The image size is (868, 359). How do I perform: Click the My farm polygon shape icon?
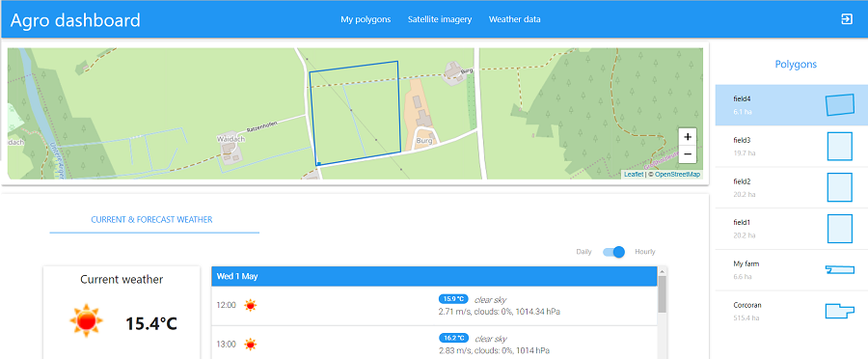point(840,269)
